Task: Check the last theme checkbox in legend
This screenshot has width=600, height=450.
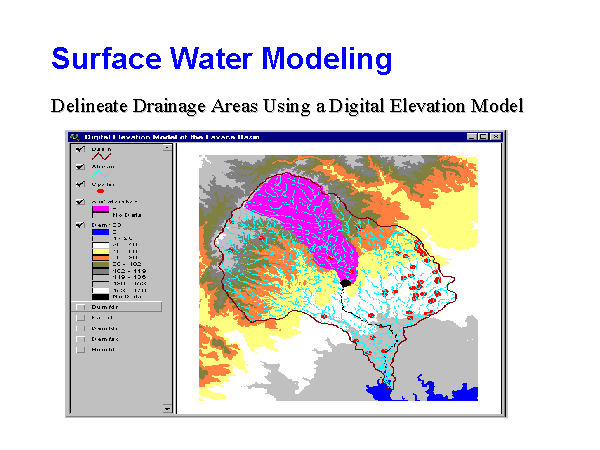Action: coord(78,351)
